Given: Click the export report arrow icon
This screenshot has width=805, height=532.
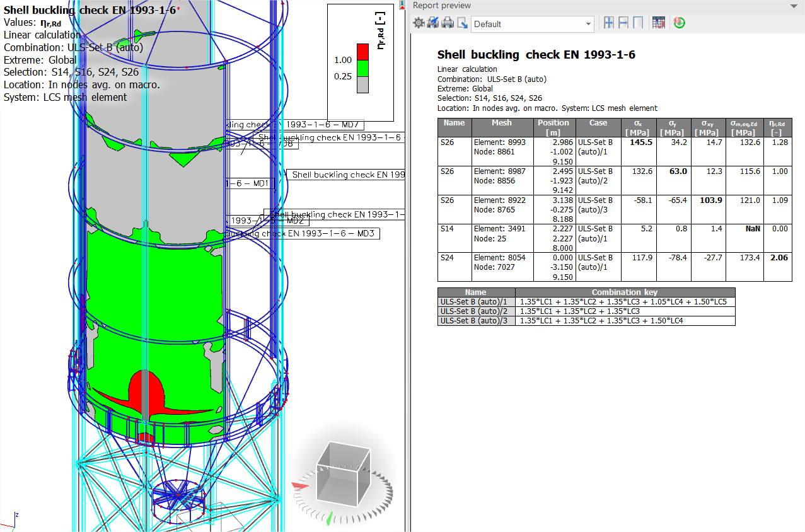Looking at the screenshot, I should (x=462, y=23).
